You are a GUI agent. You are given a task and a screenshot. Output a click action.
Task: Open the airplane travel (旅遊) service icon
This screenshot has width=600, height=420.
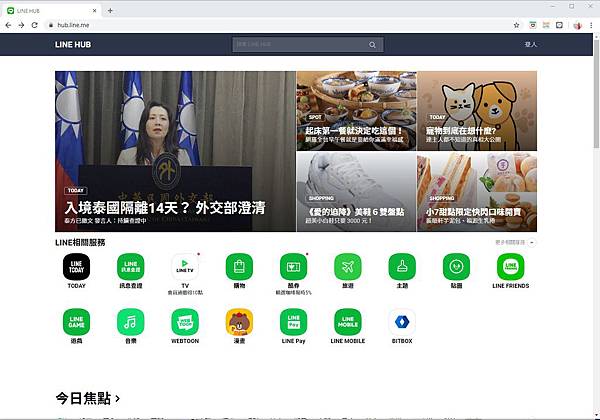[347, 267]
